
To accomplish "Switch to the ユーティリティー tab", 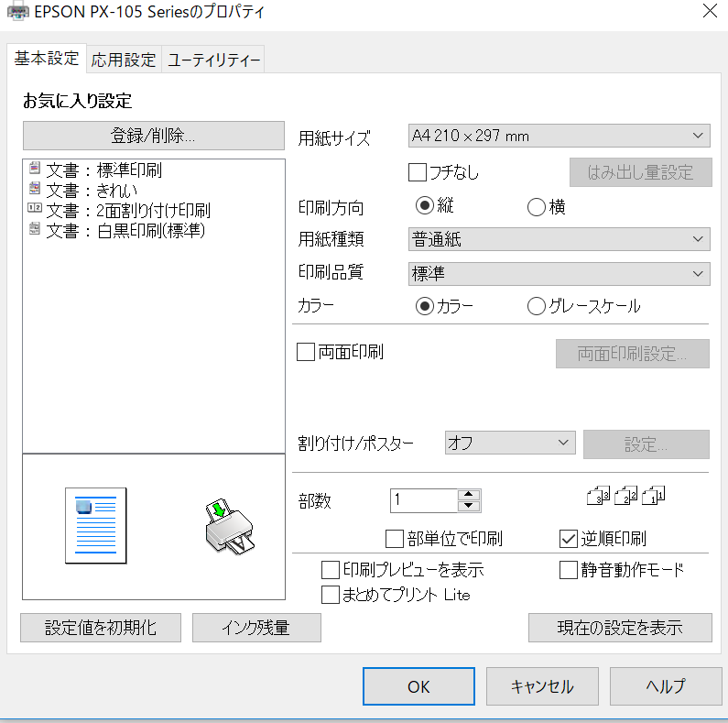I will [213, 60].
